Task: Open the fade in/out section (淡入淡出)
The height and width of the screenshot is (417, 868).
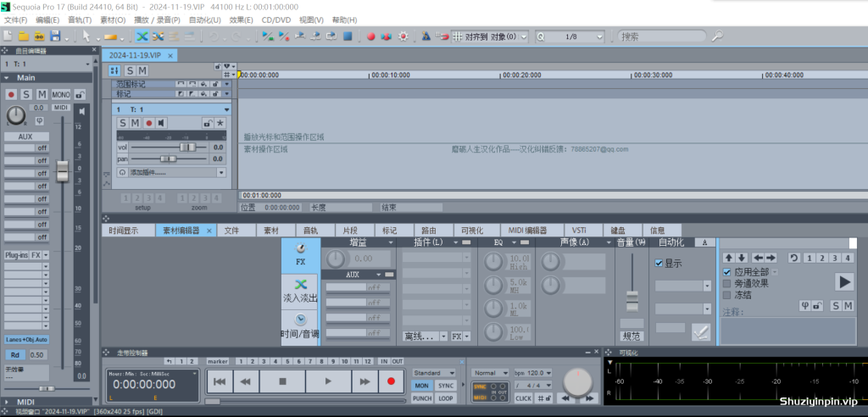Action: click(301, 292)
